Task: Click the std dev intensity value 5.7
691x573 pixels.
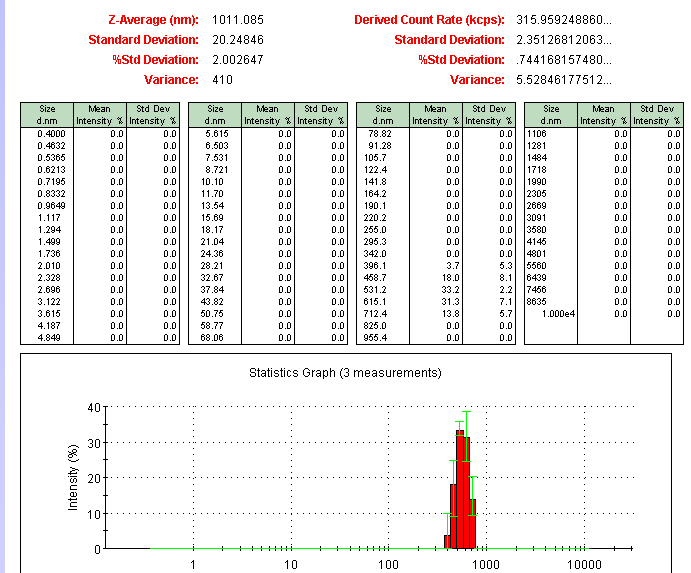Action: click(506, 314)
